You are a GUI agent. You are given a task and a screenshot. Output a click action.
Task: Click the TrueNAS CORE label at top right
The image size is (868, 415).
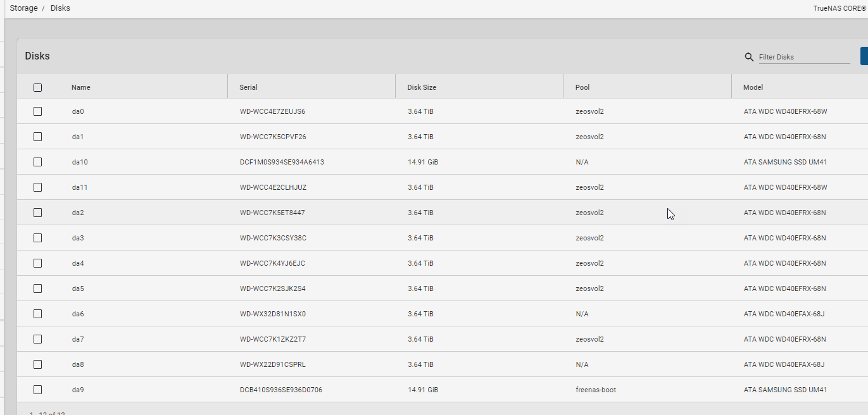(840, 8)
